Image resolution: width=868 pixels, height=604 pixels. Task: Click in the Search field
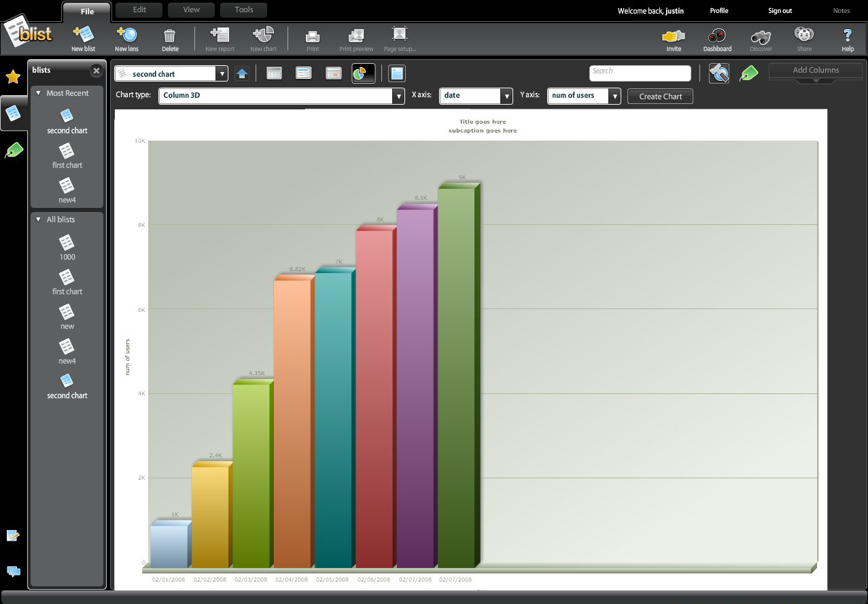(x=640, y=73)
